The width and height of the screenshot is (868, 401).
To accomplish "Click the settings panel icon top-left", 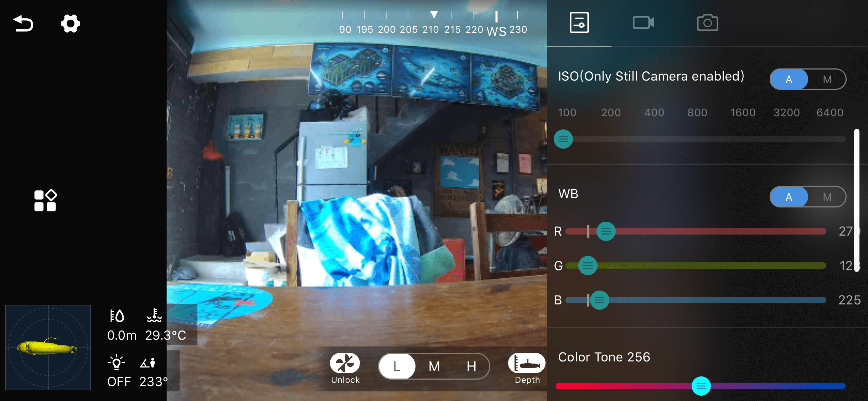I will 70,24.
